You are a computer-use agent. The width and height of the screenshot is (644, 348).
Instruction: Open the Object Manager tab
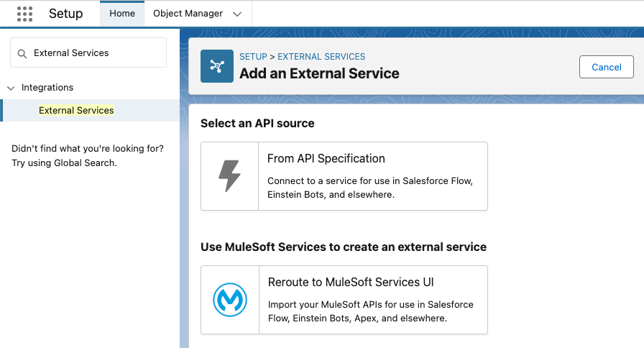click(x=188, y=14)
